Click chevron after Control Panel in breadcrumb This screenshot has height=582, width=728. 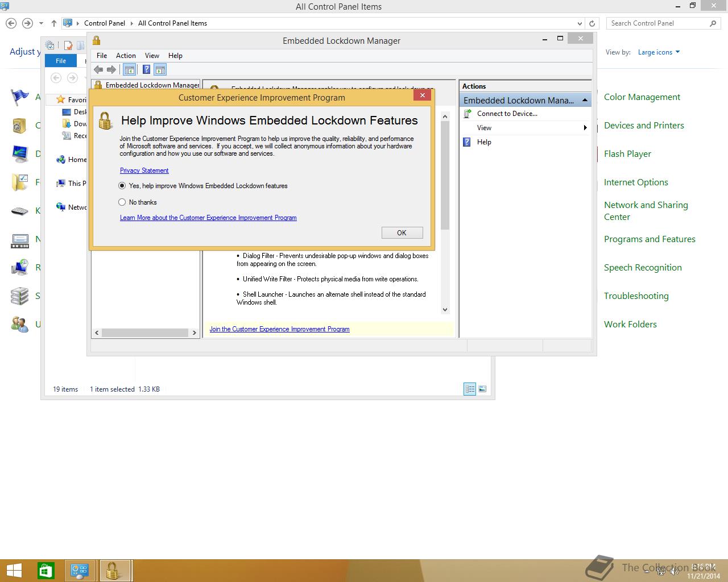(131, 23)
